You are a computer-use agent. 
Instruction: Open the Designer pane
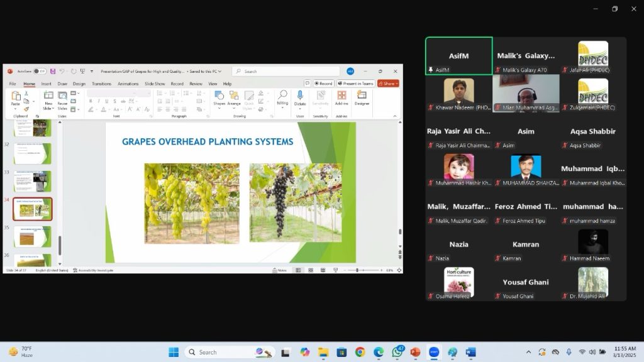tap(362, 96)
